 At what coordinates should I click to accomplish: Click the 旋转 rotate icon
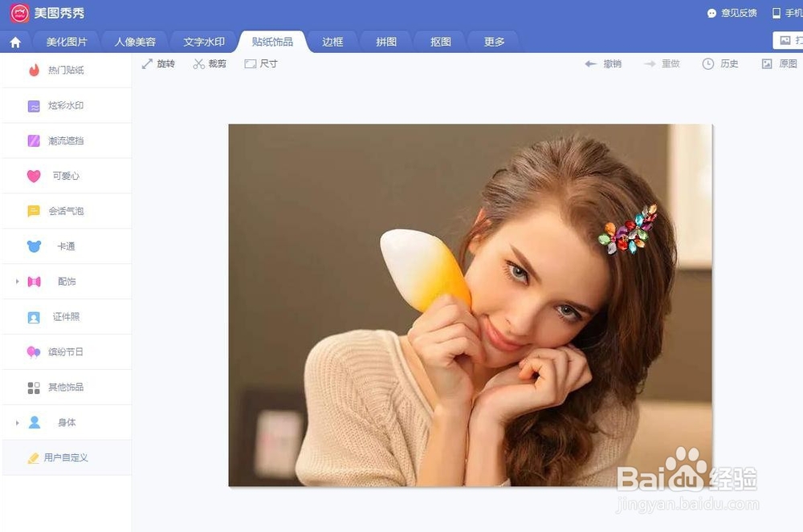(148, 64)
